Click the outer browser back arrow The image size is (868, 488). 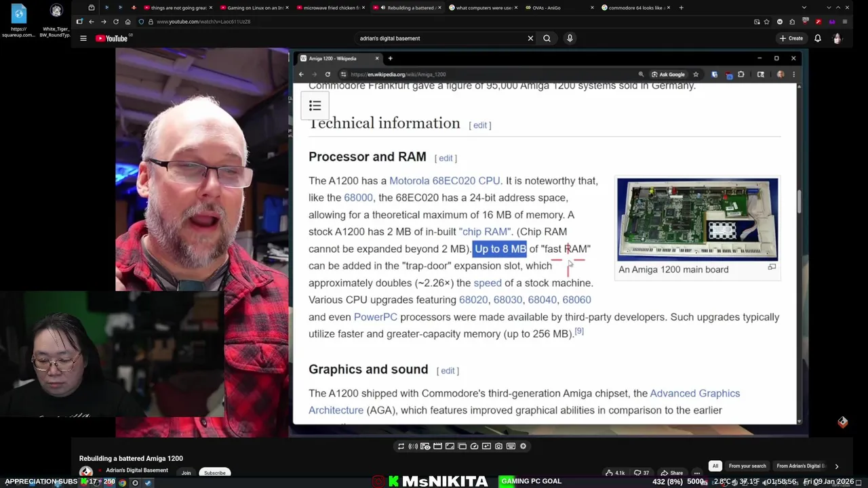pyautogui.click(x=92, y=22)
